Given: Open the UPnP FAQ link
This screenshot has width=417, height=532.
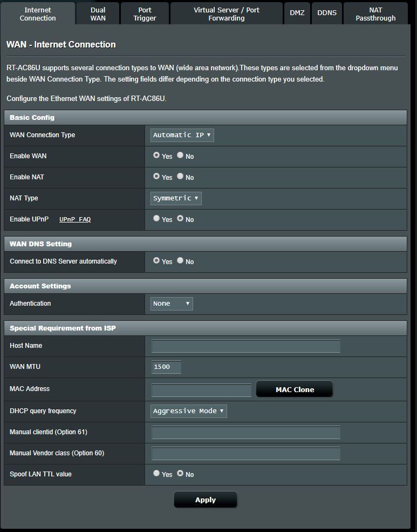Looking at the screenshot, I should click(x=75, y=219).
